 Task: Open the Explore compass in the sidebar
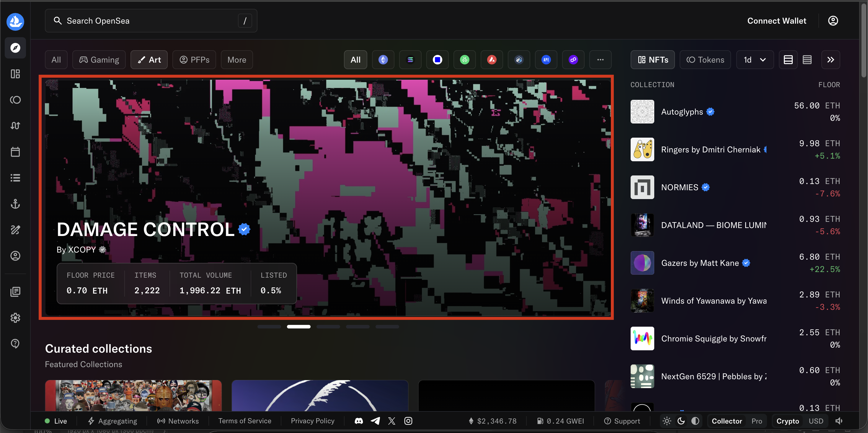tap(15, 48)
